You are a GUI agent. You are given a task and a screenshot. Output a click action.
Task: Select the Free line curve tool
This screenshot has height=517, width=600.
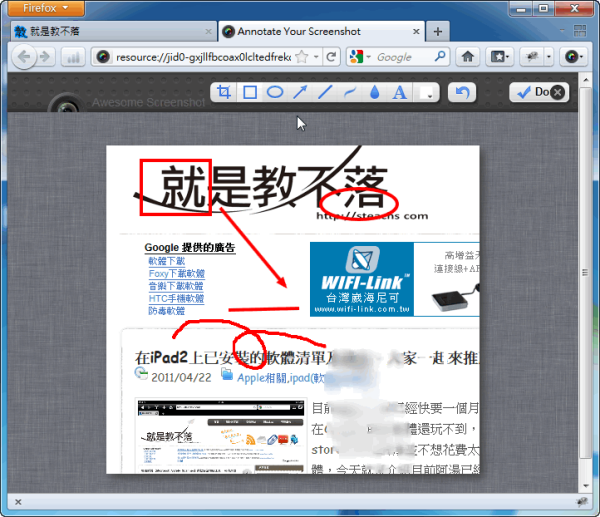[350, 92]
